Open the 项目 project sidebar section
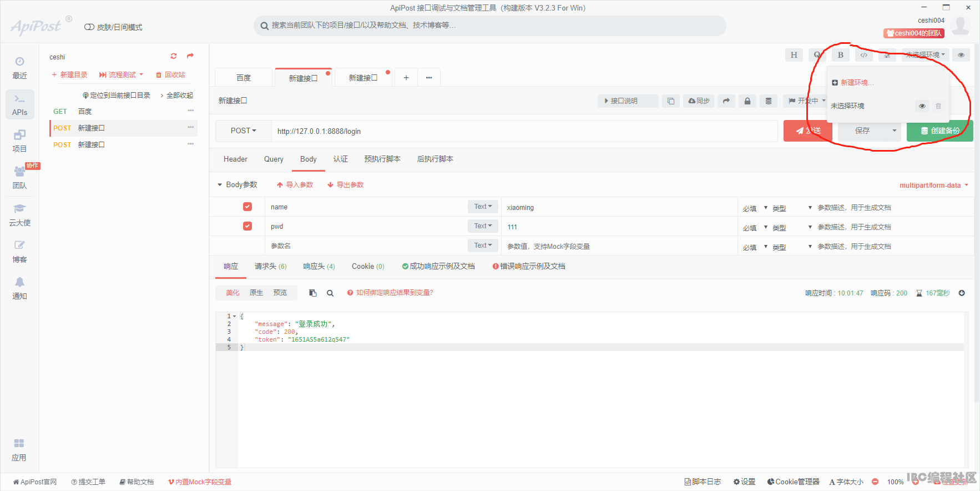This screenshot has height=491, width=980. coord(19,141)
